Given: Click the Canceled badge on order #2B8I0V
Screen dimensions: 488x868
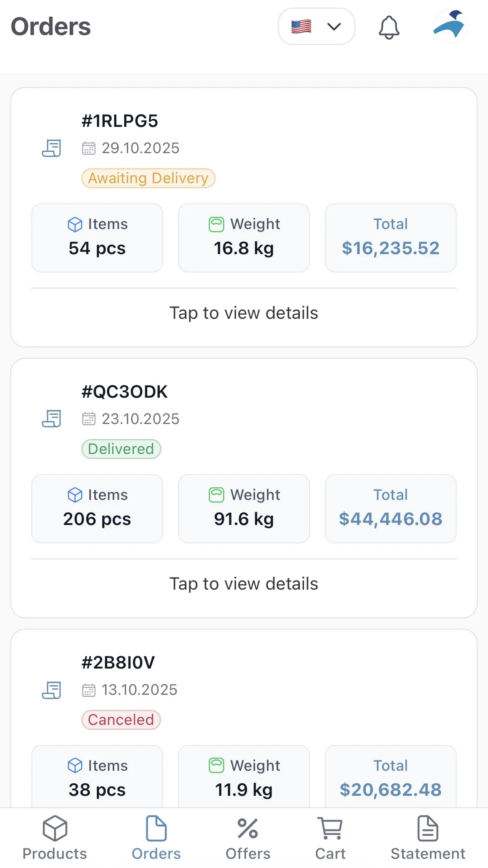Looking at the screenshot, I should pyautogui.click(x=121, y=719).
